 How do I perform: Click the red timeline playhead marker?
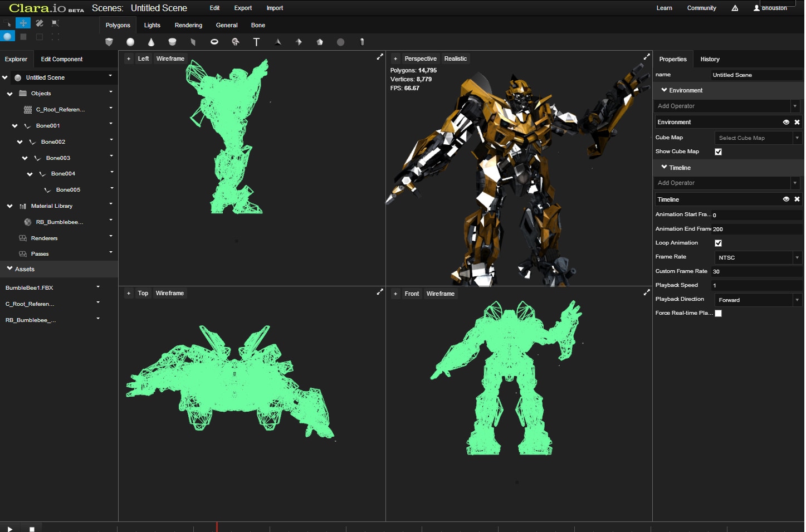click(217, 527)
